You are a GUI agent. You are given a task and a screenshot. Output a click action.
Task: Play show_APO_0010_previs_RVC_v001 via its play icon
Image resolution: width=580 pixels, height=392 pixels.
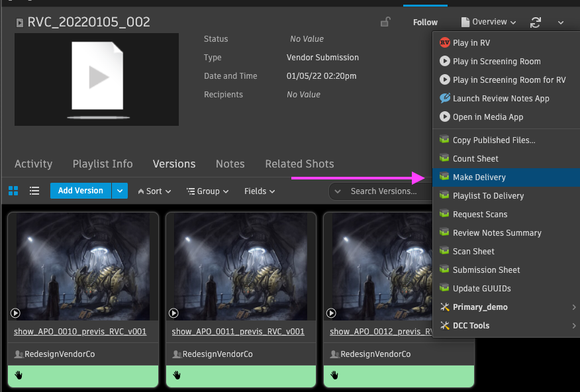[15, 313]
